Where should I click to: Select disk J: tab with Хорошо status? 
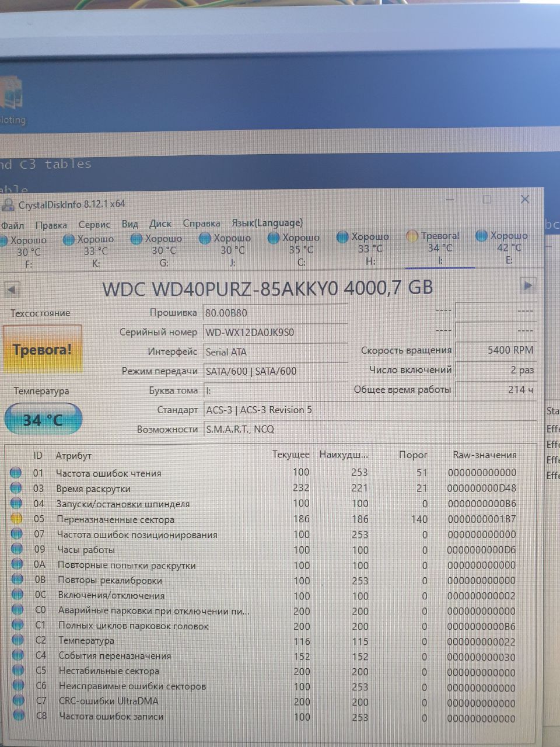226,250
